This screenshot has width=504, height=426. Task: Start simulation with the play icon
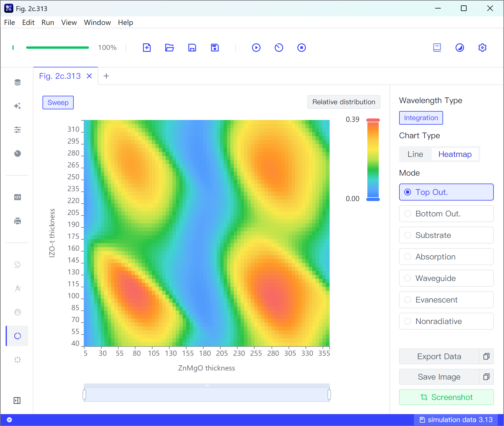(x=256, y=48)
